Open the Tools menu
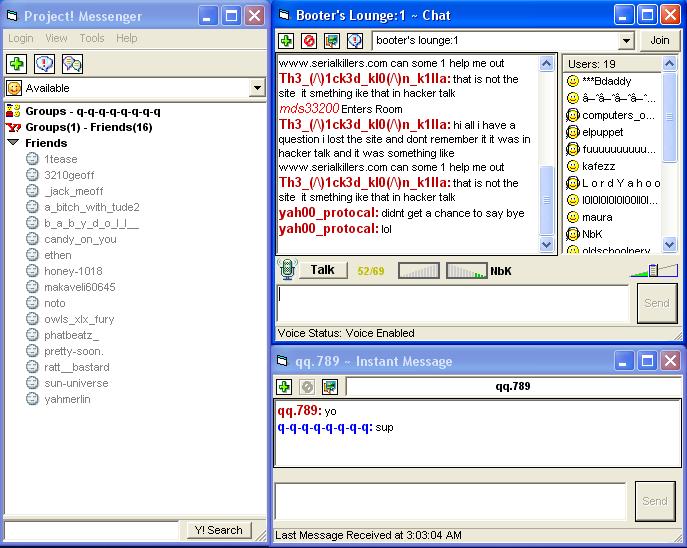 tap(92, 38)
